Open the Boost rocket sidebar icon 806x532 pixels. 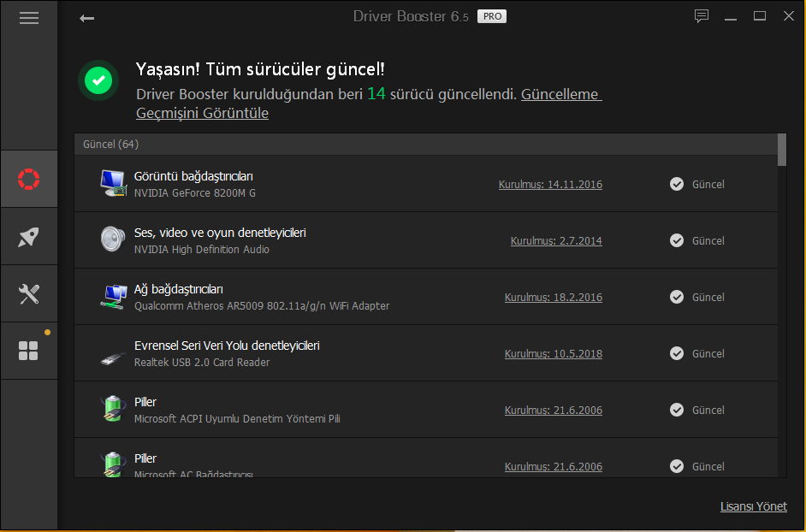[x=29, y=237]
